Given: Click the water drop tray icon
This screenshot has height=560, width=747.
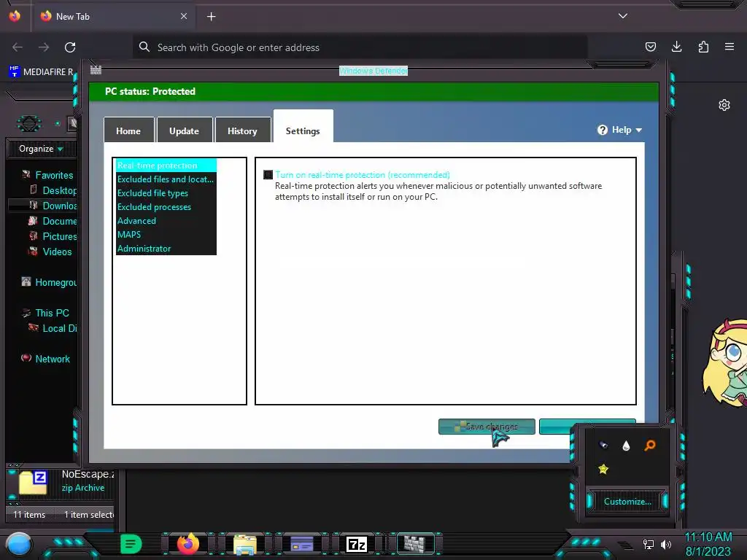Looking at the screenshot, I should 626,446.
